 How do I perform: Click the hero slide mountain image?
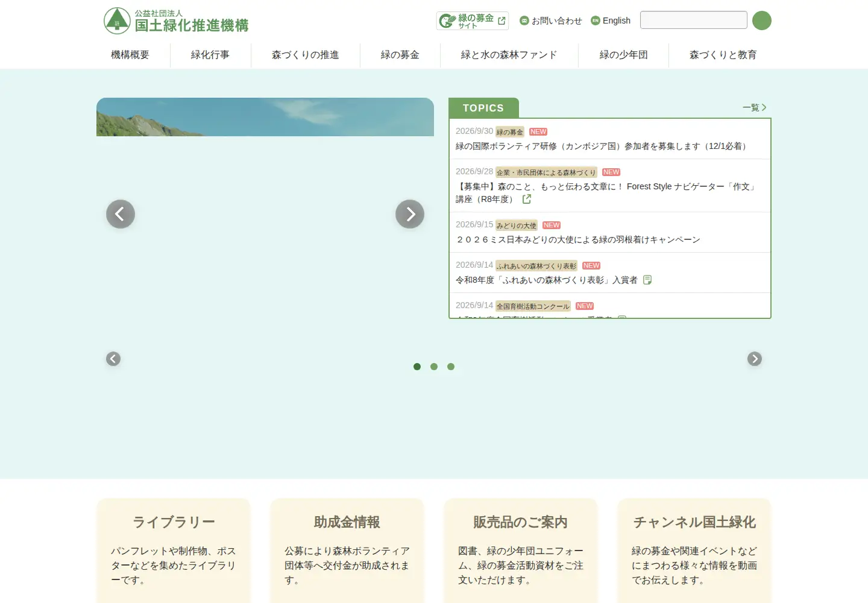[x=265, y=117]
